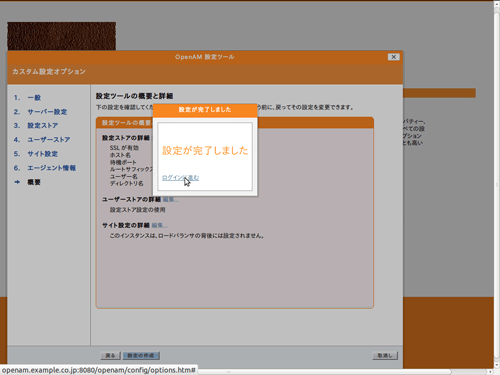Click the 設定ツールの概要と詳細 heading

click(x=134, y=96)
